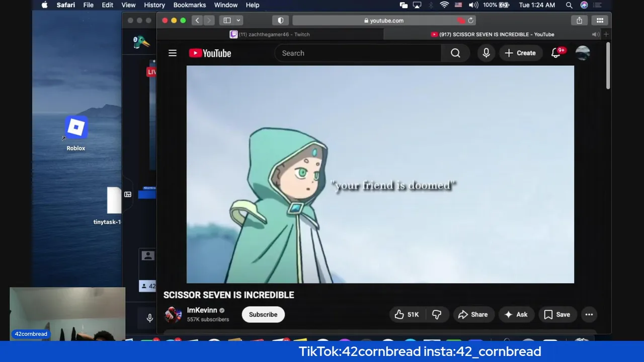Subscribe to ImKevinn
The width and height of the screenshot is (644, 362).
tap(263, 314)
